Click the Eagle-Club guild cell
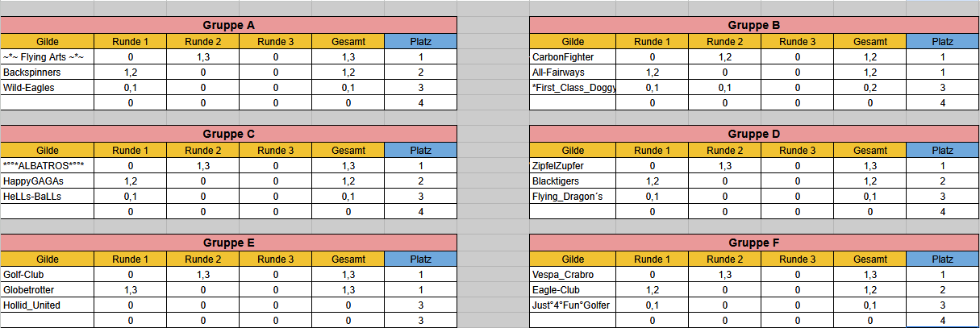The image size is (980, 328). (572, 289)
